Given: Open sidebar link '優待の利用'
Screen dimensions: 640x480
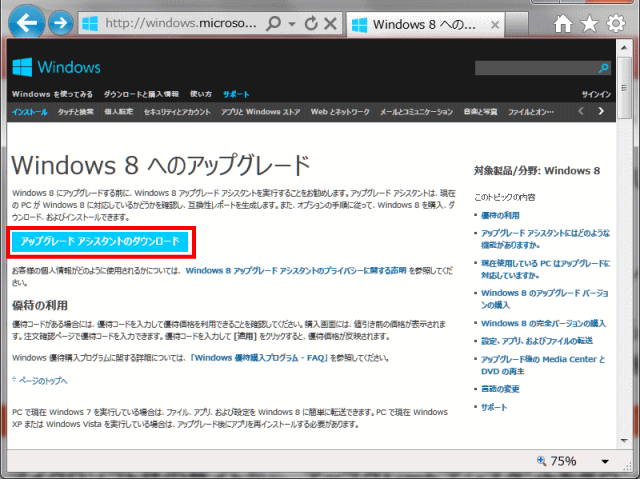Looking at the screenshot, I should [500, 216].
